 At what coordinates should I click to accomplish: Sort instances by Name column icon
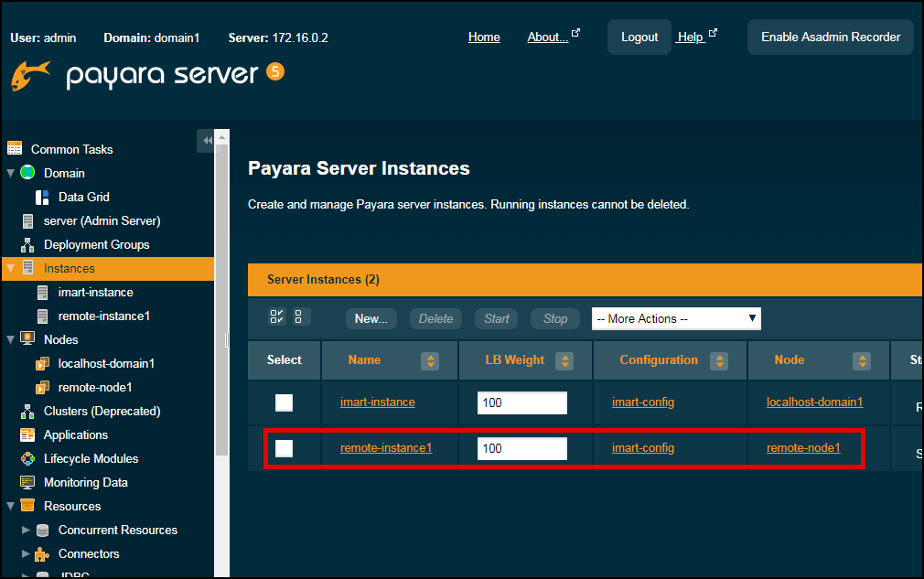(429, 360)
